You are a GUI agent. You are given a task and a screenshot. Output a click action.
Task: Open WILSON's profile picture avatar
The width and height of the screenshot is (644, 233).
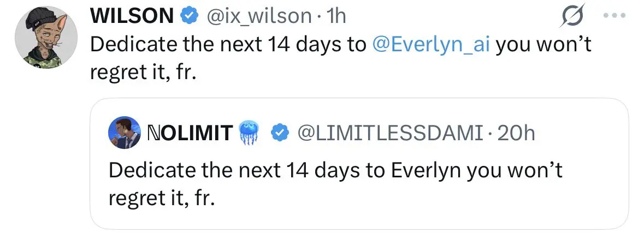46,37
